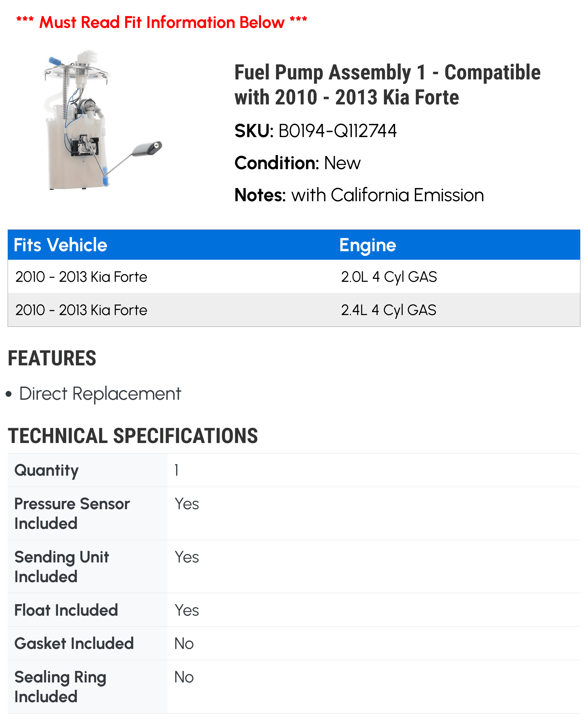The height and width of the screenshot is (721, 588).
Task: Click the fuel pump assembly product image
Action: (x=103, y=120)
